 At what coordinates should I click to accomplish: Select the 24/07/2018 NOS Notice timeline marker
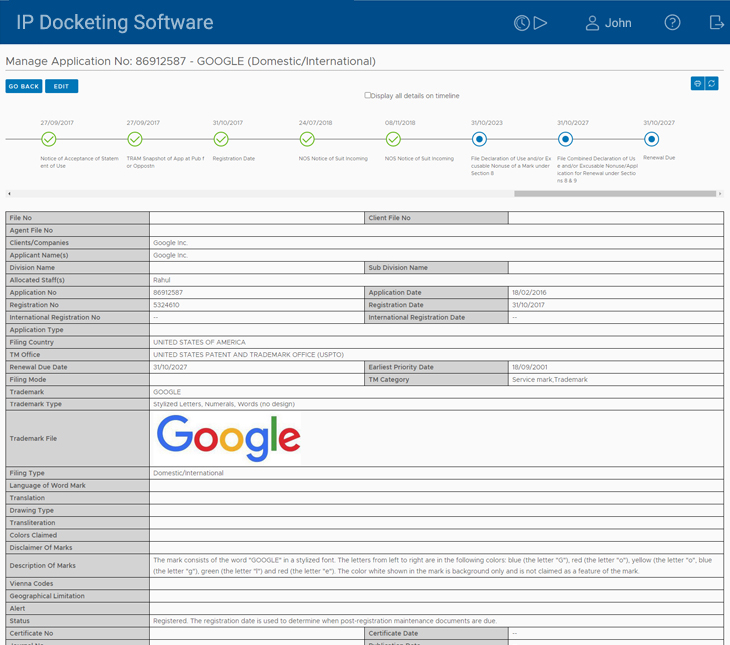point(307,139)
